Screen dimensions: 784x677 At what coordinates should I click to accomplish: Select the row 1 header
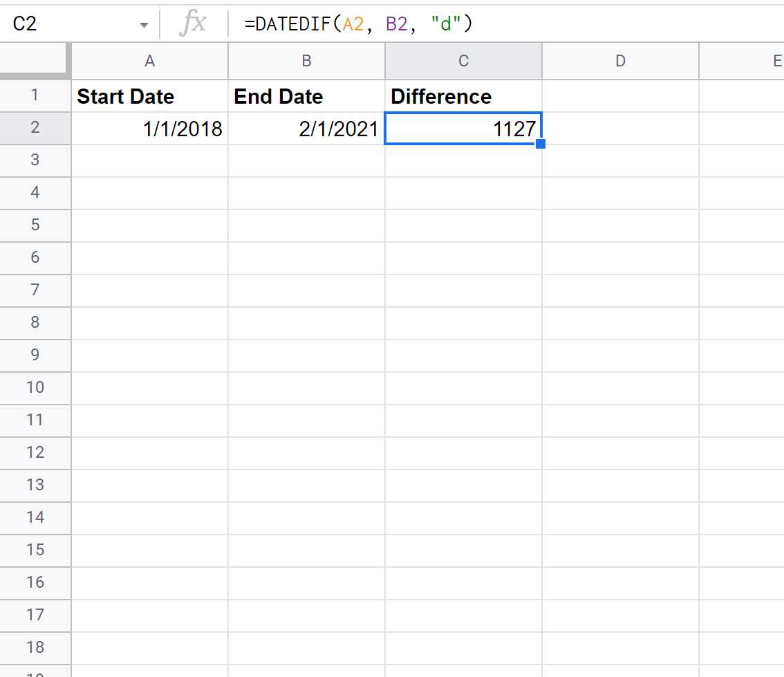[35, 96]
